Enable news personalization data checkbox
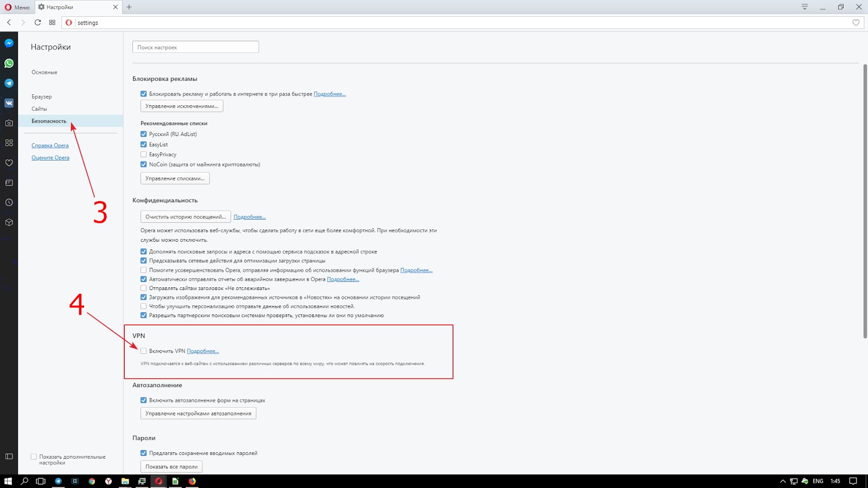 [144, 306]
